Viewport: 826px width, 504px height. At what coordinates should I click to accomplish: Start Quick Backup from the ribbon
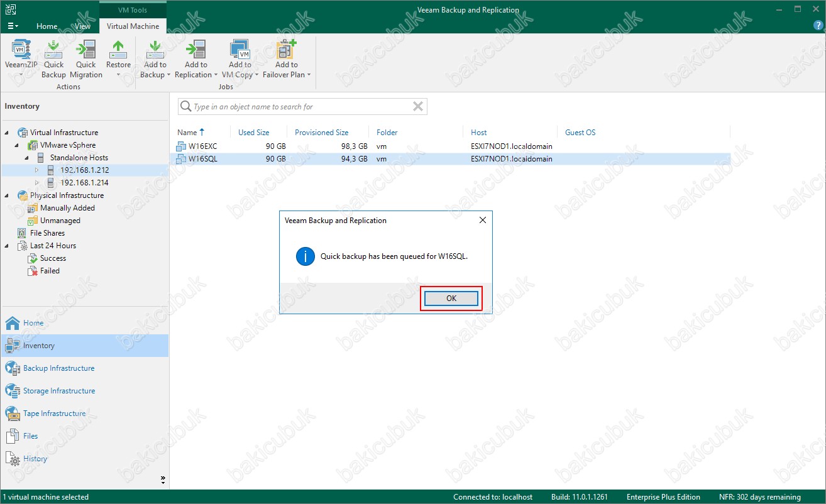[x=53, y=58]
